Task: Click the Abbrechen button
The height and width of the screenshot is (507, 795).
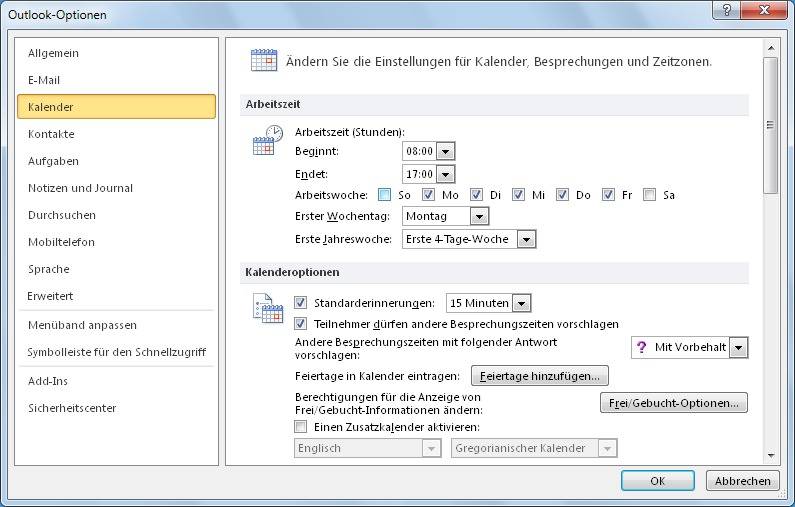Action: pos(742,481)
